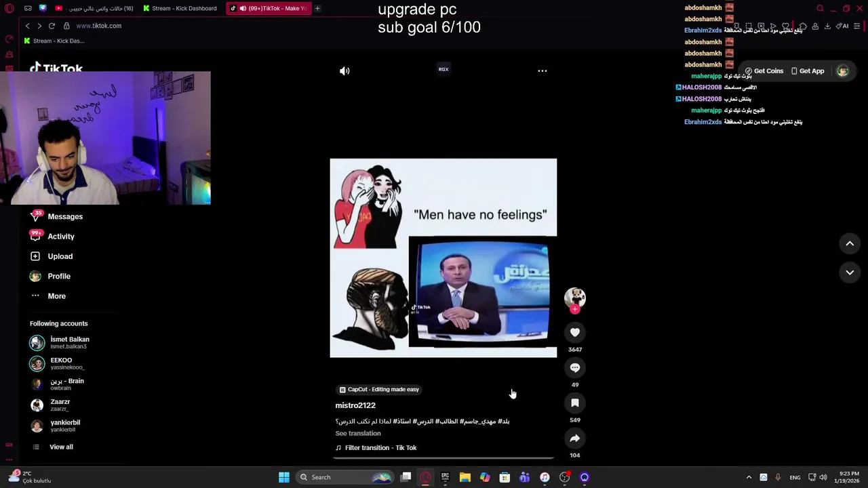Go to the next video using down chevron
This screenshot has width=868, height=488.
coord(850,272)
